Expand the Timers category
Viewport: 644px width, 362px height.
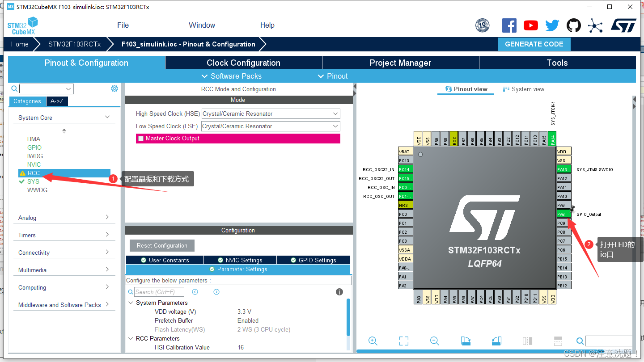(107, 235)
